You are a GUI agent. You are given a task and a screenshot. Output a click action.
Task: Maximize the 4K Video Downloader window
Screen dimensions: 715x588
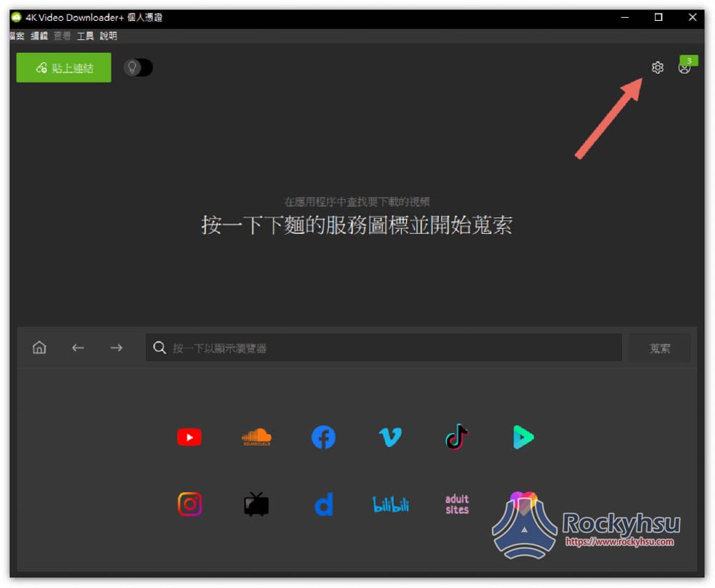coord(658,17)
